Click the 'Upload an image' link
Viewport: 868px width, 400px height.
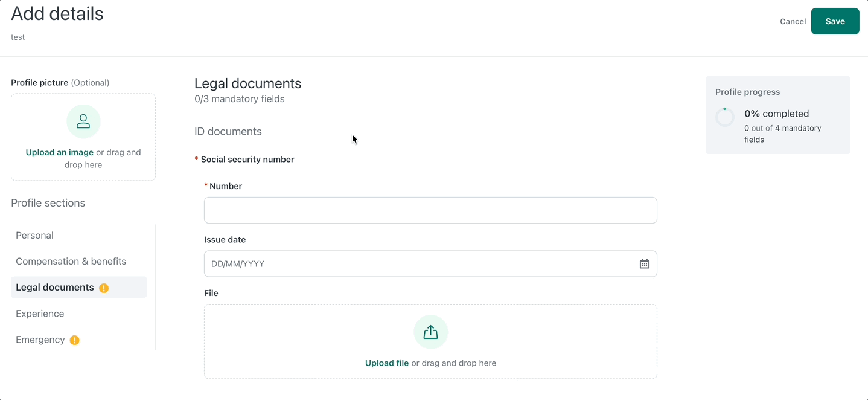coord(59,152)
